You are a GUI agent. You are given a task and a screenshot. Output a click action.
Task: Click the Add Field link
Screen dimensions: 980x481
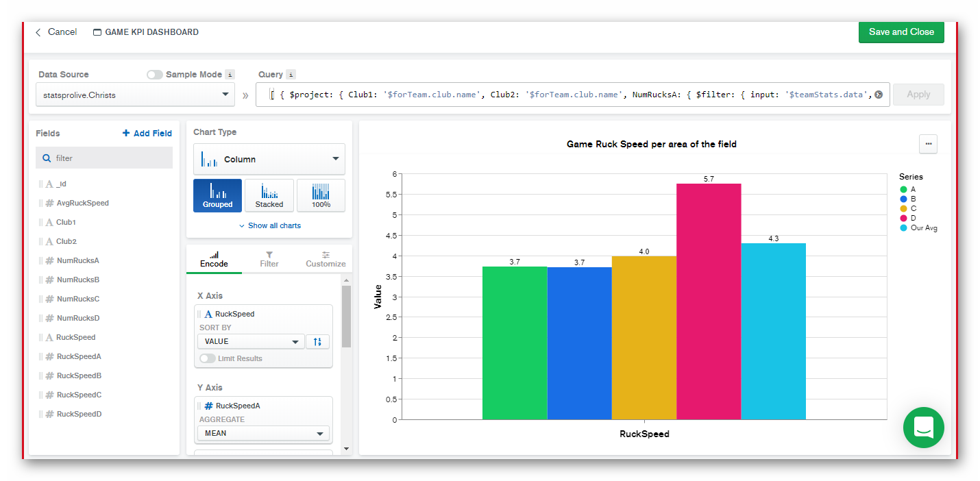coord(147,133)
